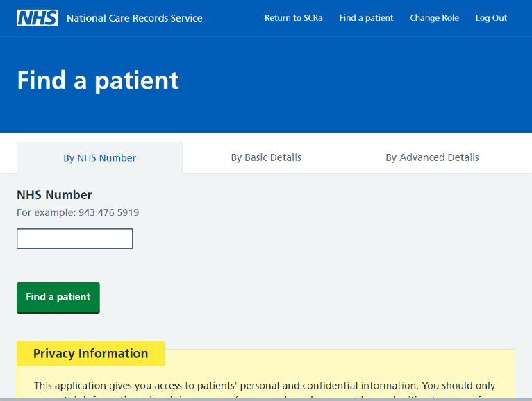Focus the NHS Number text box
This screenshot has width=532, height=401.
click(x=74, y=239)
